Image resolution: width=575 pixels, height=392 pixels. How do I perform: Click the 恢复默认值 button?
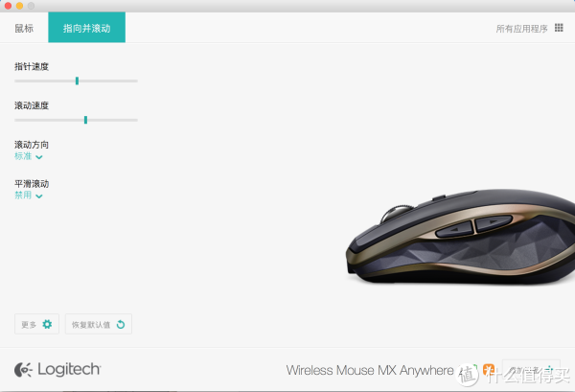pos(99,324)
